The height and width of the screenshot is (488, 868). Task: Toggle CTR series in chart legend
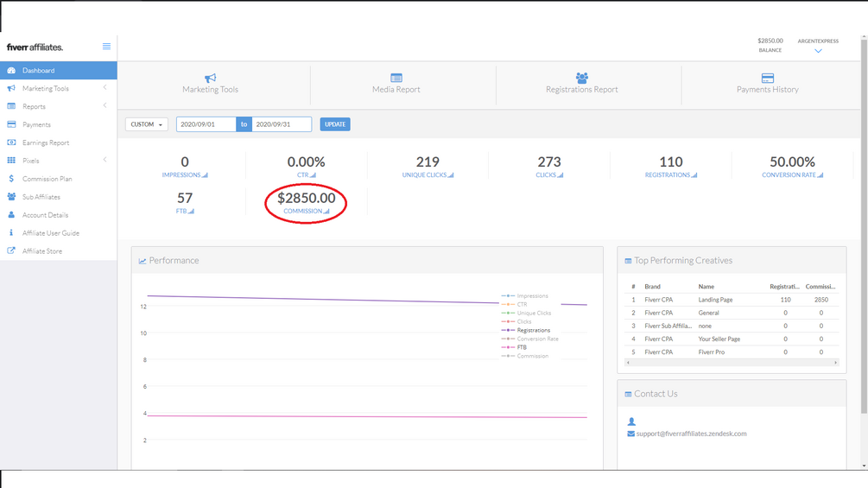point(514,304)
